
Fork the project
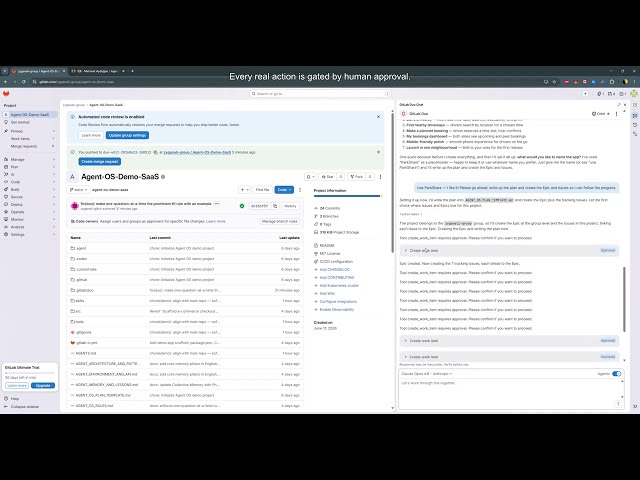[x=357, y=177]
